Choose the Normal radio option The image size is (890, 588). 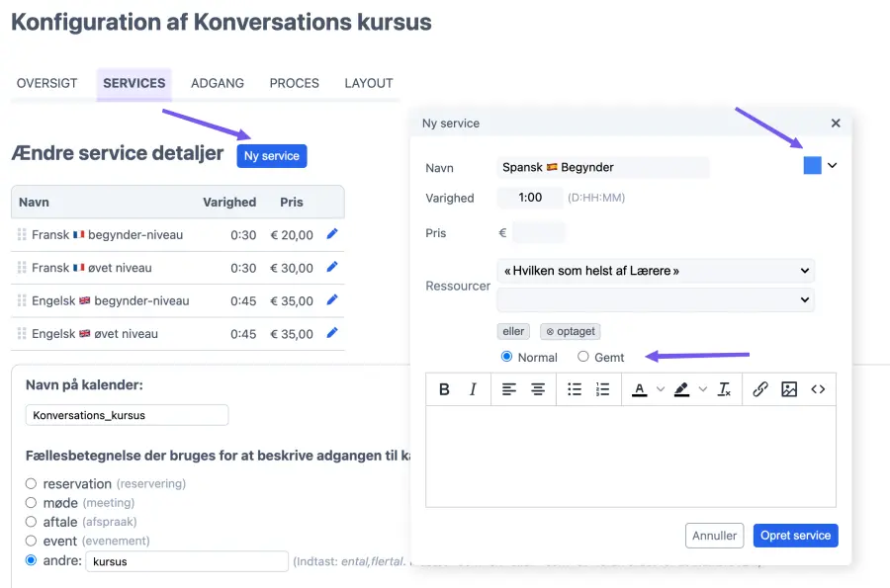507,357
